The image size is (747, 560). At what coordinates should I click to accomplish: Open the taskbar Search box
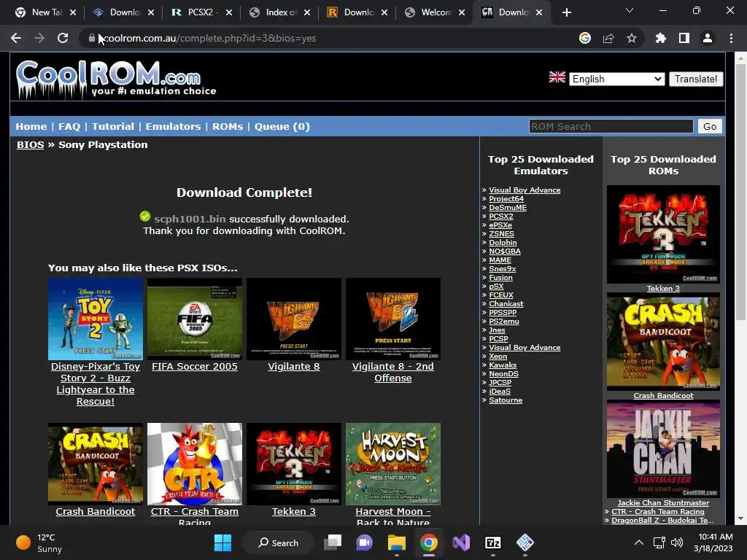(x=278, y=542)
